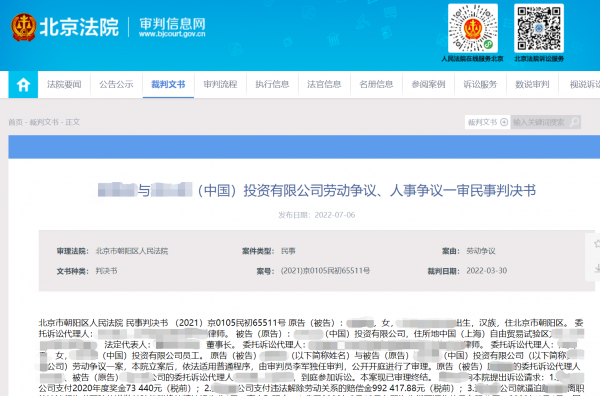Screen dimensions: 600x396
Task: Click the magnifier search icon
Action: coord(574,122)
